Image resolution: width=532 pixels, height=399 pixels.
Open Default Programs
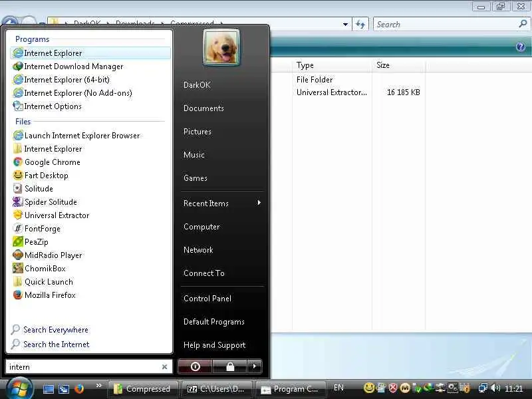click(214, 322)
